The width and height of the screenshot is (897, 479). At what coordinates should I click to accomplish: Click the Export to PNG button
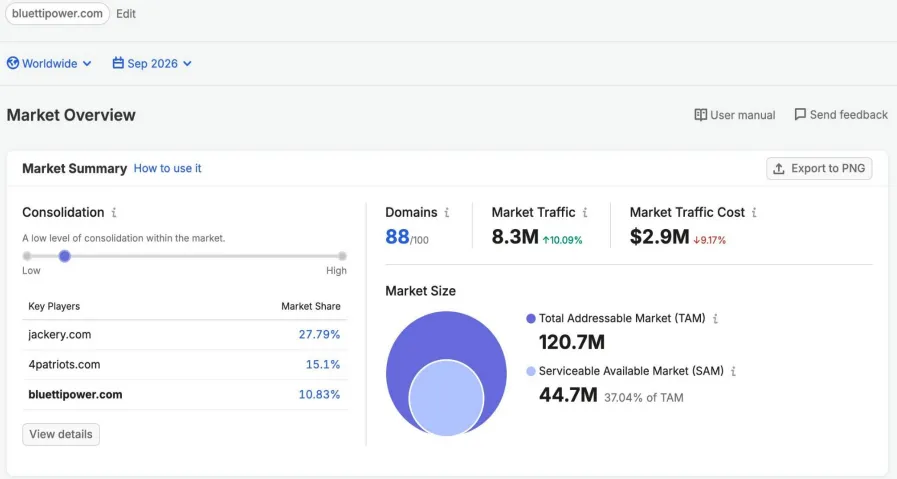819,168
